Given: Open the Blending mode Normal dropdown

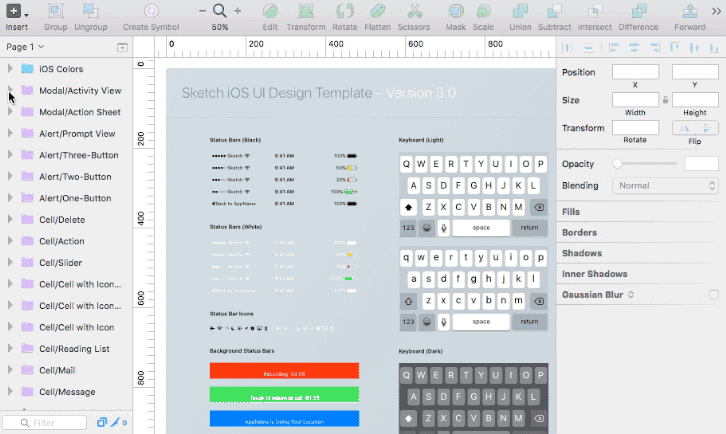Looking at the screenshot, I should tap(665, 186).
